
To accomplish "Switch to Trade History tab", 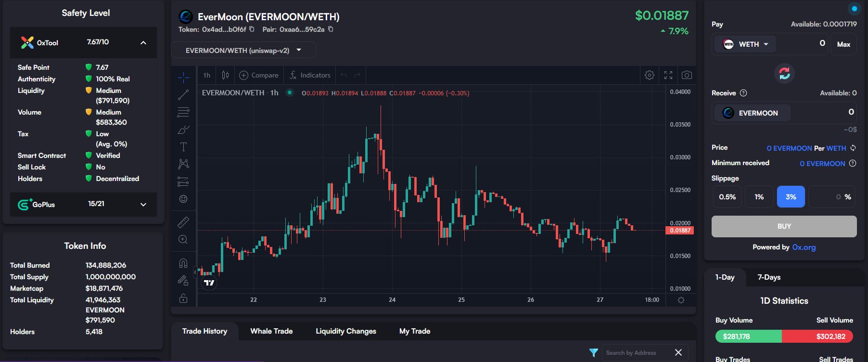I will click(x=204, y=331).
